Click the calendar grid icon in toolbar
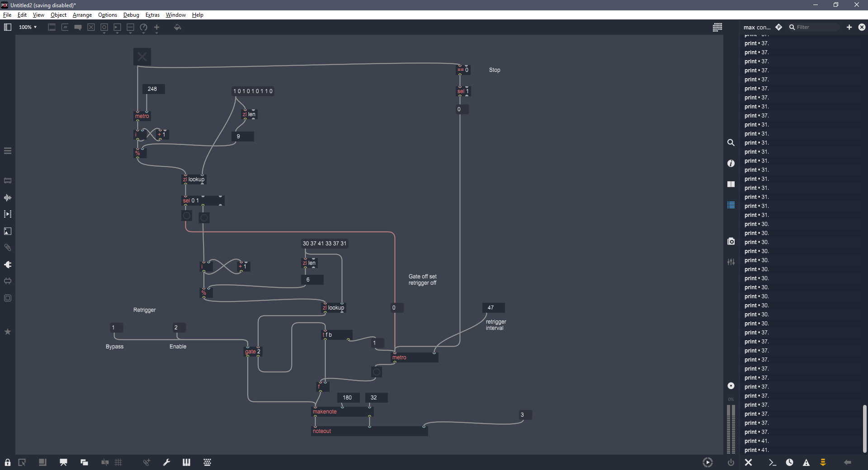Image resolution: width=868 pixels, height=470 pixels. click(x=717, y=28)
